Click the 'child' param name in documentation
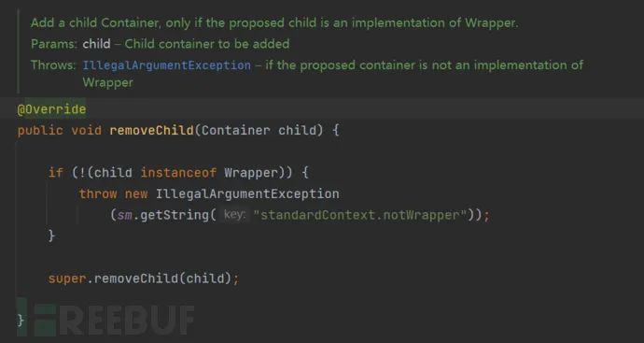 96,44
